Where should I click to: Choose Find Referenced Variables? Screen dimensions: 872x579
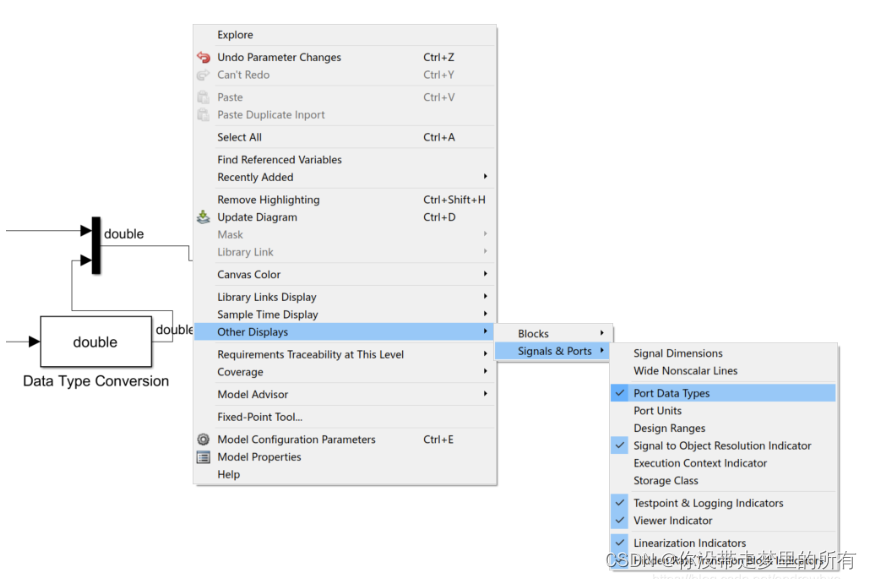pos(345,160)
